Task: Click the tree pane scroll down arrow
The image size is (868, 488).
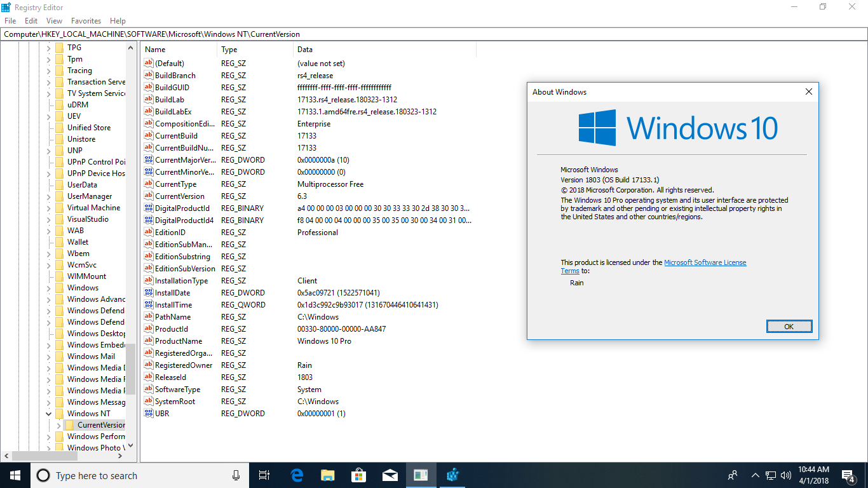Action: point(130,446)
